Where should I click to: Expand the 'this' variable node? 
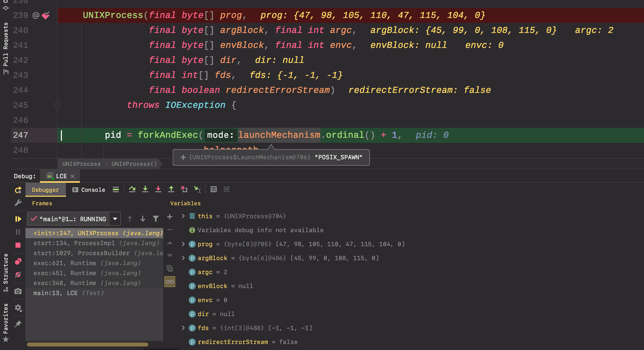click(x=183, y=216)
